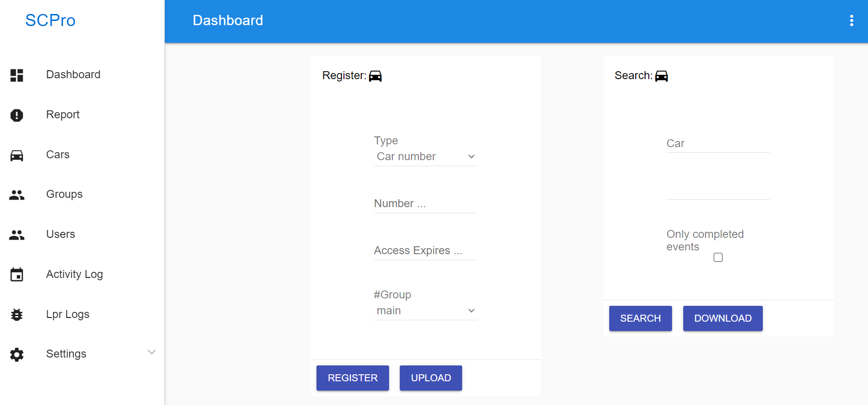Click the SCPro logo link
The height and width of the screenshot is (405, 868).
(x=50, y=20)
